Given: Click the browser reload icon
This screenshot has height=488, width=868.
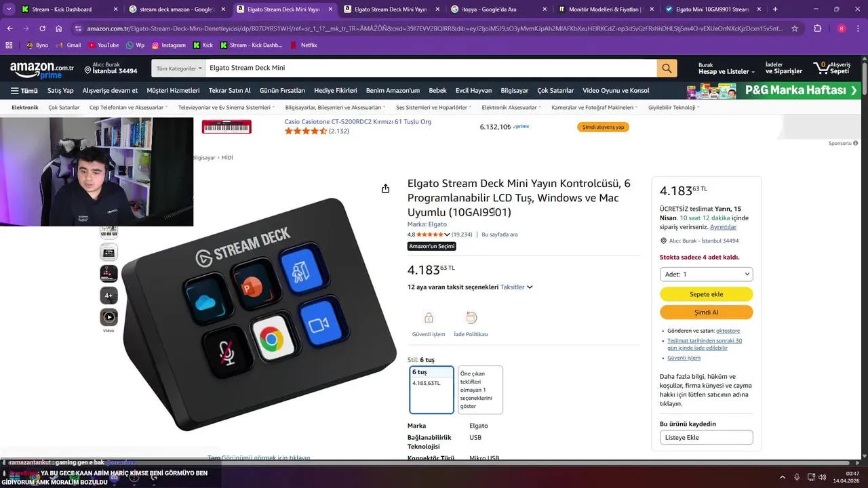Looking at the screenshot, I should (42, 28).
